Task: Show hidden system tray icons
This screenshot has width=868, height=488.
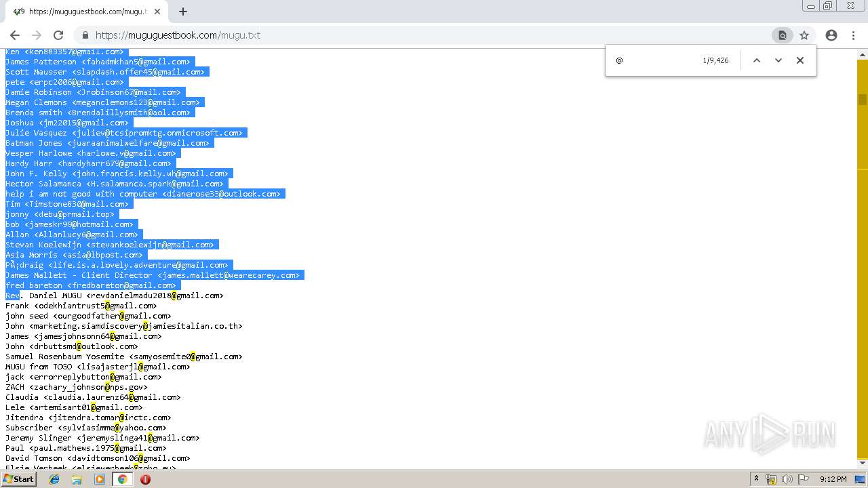Action: point(756,479)
